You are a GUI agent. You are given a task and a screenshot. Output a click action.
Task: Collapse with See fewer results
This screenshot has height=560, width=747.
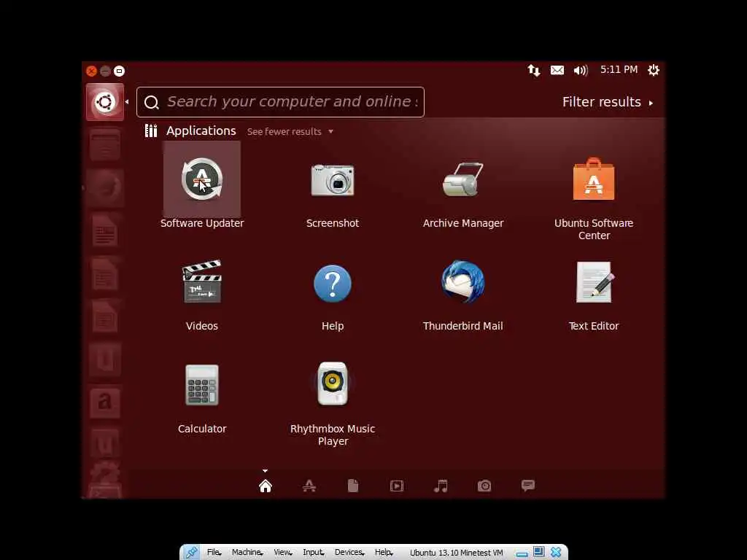click(x=290, y=132)
